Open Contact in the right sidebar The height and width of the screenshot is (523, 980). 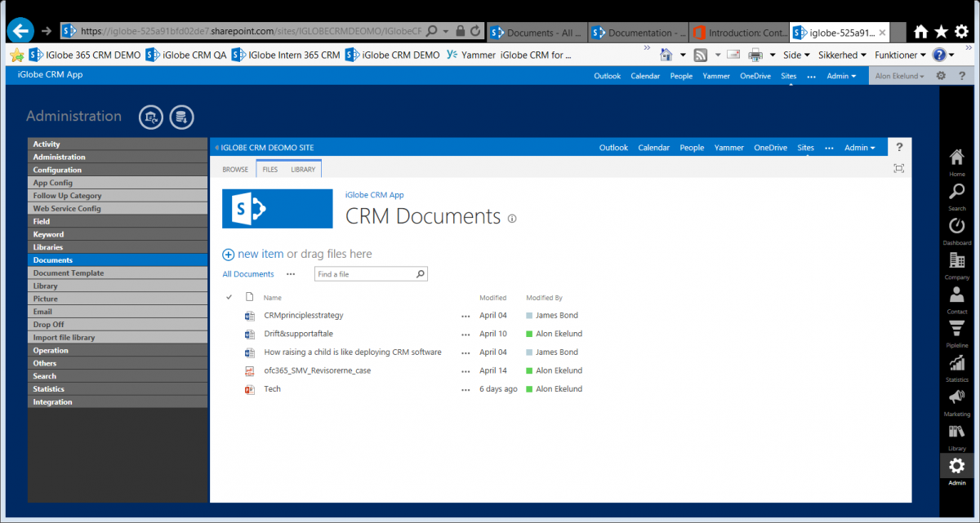(956, 299)
